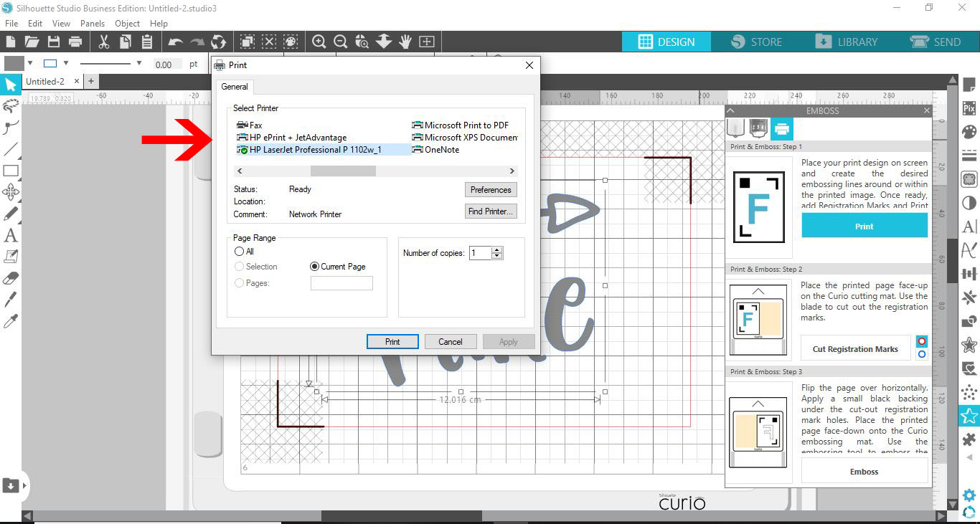The image size is (980, 524).
Task: Switch to the STORE tab
Action: tap(756, 42)
